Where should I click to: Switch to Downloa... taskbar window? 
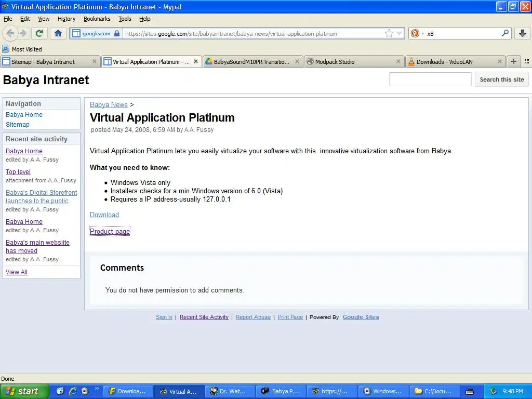coord(128,391)
